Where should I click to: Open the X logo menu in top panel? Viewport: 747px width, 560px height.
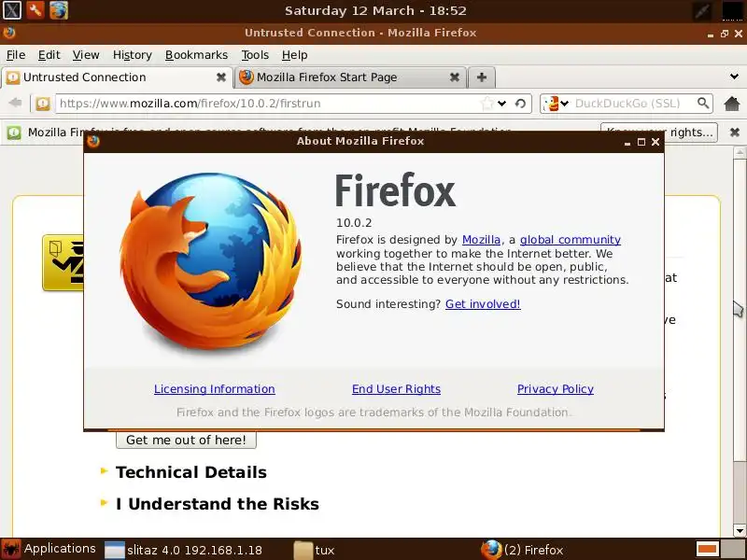tap(11, 10)
